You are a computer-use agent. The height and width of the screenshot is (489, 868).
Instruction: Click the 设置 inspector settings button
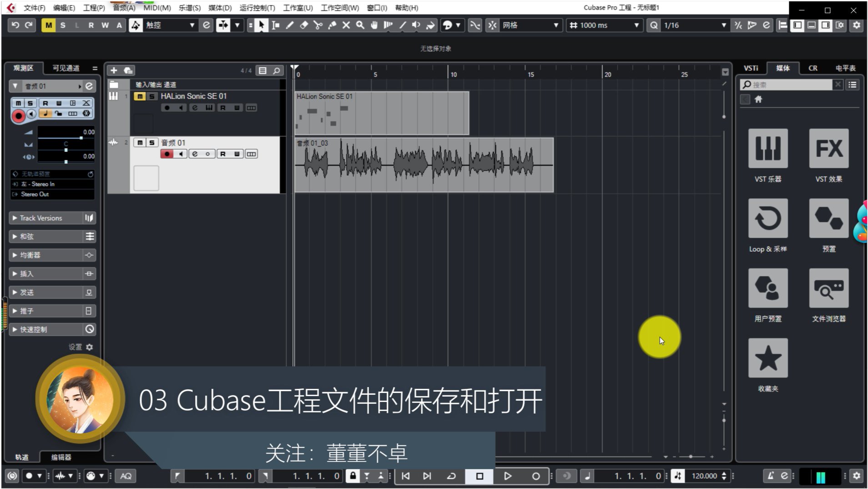(89, 347)
